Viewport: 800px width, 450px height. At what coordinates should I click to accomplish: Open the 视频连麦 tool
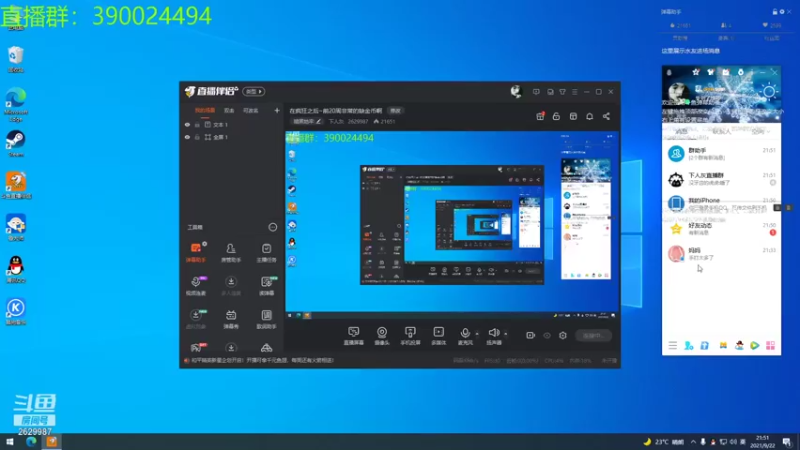[x=196, y=286]
